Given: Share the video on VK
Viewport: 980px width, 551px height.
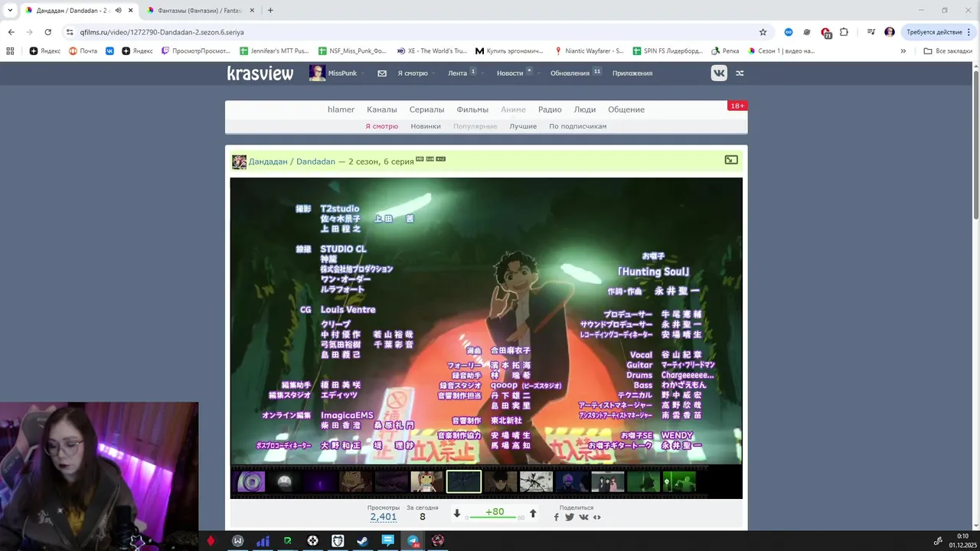Looking at the screenshot, I should [x=583, y=517].
